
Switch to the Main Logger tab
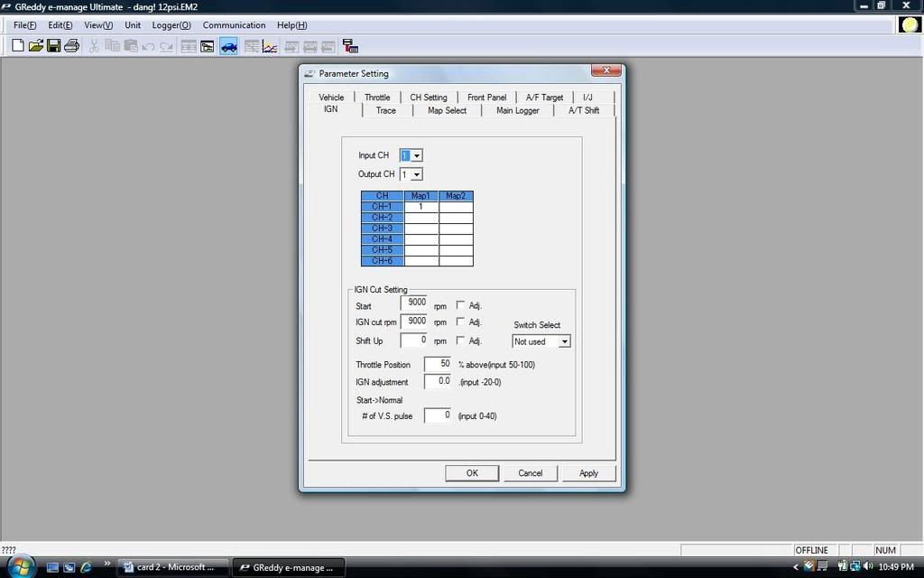pos(517,110)
